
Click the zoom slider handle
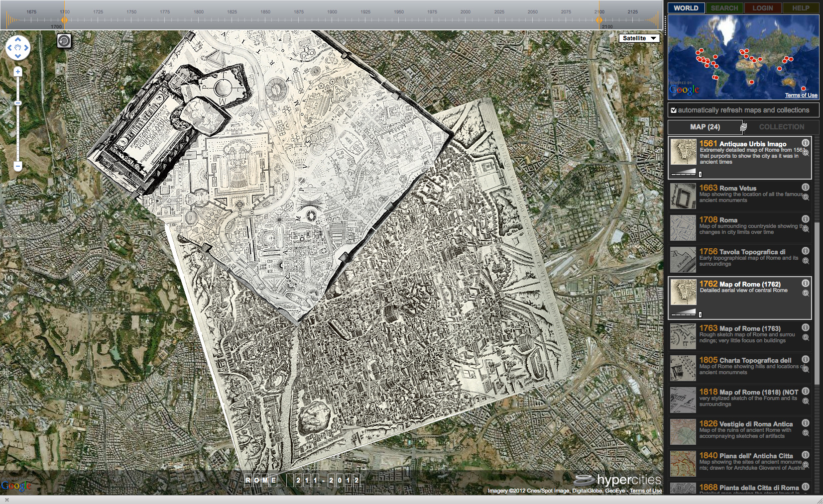tap(18, 103)
